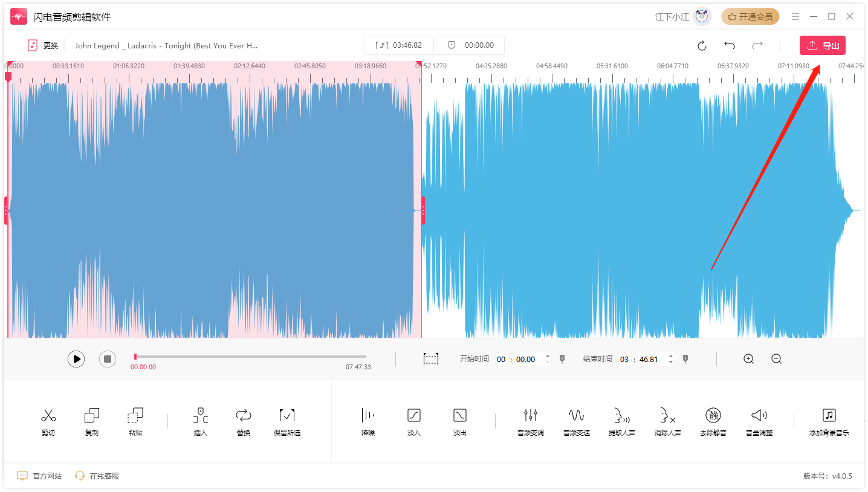Click the 04:25.2880 mark on the ruler

pyautogui.click(x=491, y=66)
